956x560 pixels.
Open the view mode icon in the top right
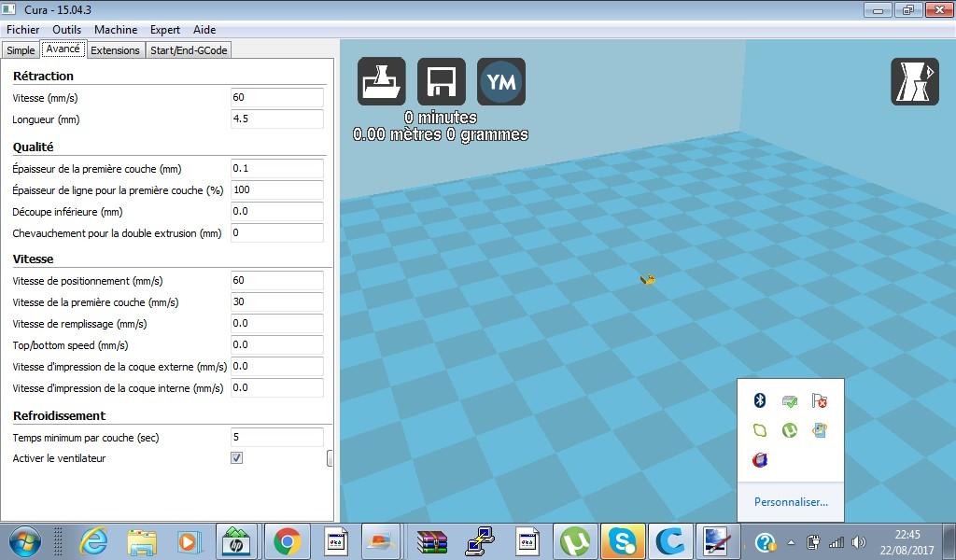tap(915, 81)
